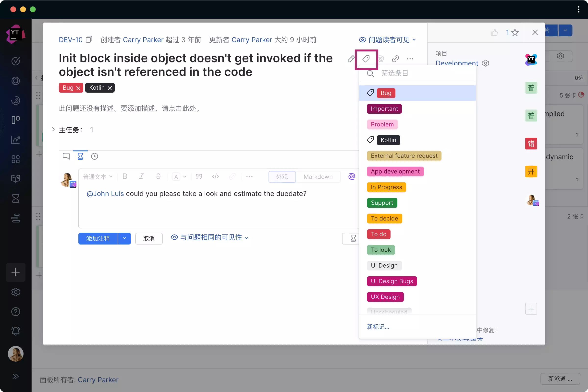The image size is (588, 392).
Task: Switch to the history clock tab
Action: click(x=95, y=157)
